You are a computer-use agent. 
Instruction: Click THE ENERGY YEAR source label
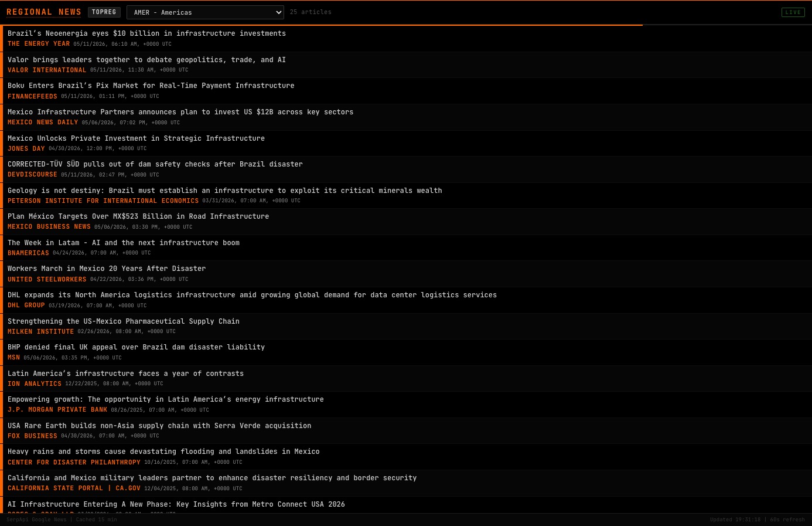point(39,44)
